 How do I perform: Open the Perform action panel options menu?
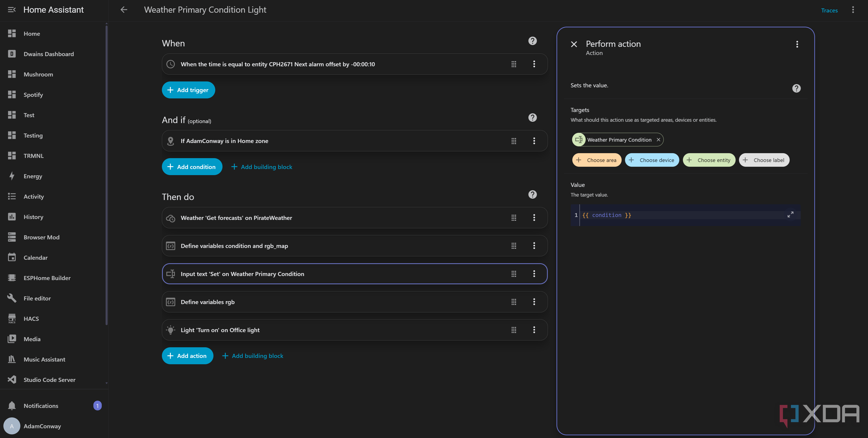[797, 44]
